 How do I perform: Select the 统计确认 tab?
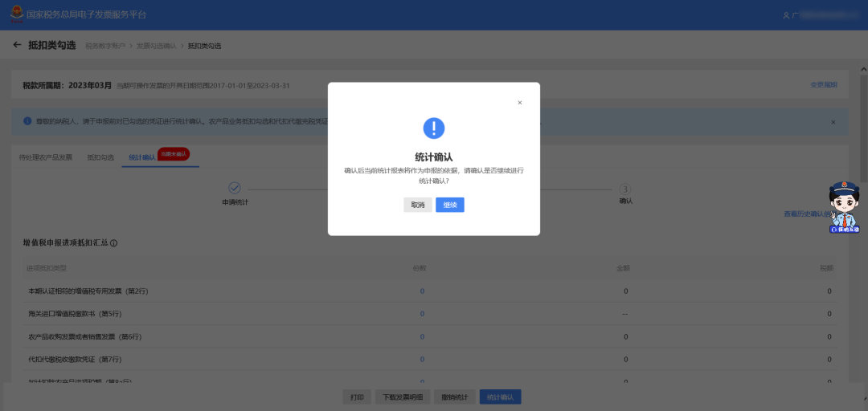click(141, 157)
